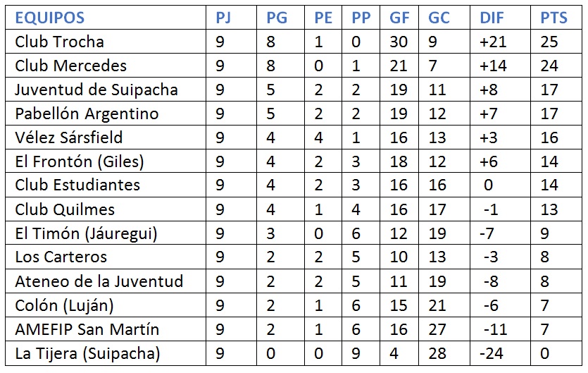The image size is (588, 373).
Task: Click the Club Trocha team name
Action: pos(59,42)
